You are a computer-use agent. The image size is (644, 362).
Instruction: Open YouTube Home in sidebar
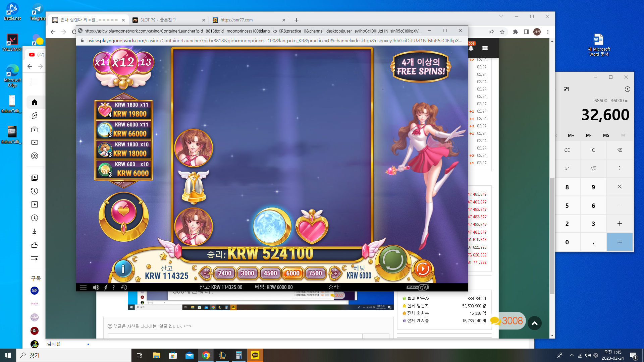tap(35, 102)
